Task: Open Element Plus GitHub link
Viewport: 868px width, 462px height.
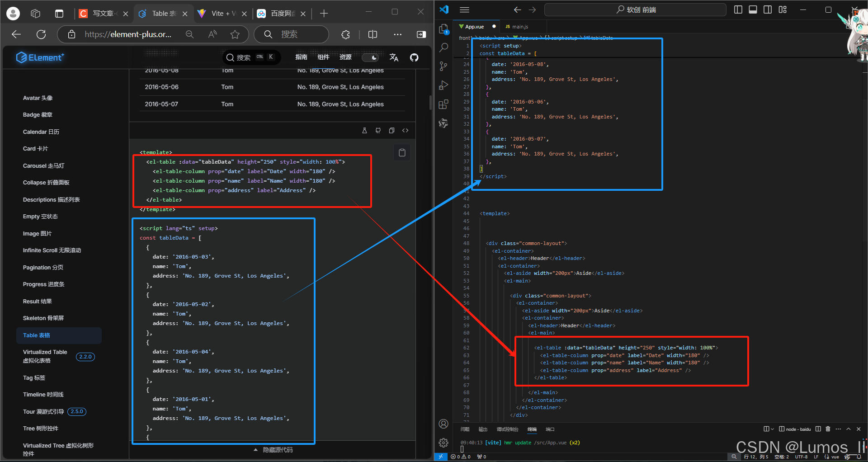Action: [x=414, y=57]
